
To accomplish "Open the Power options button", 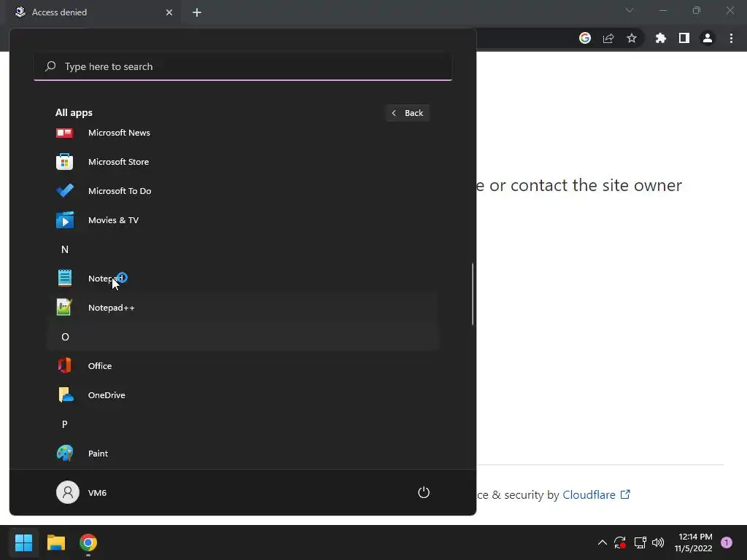I will pos(424,492).
